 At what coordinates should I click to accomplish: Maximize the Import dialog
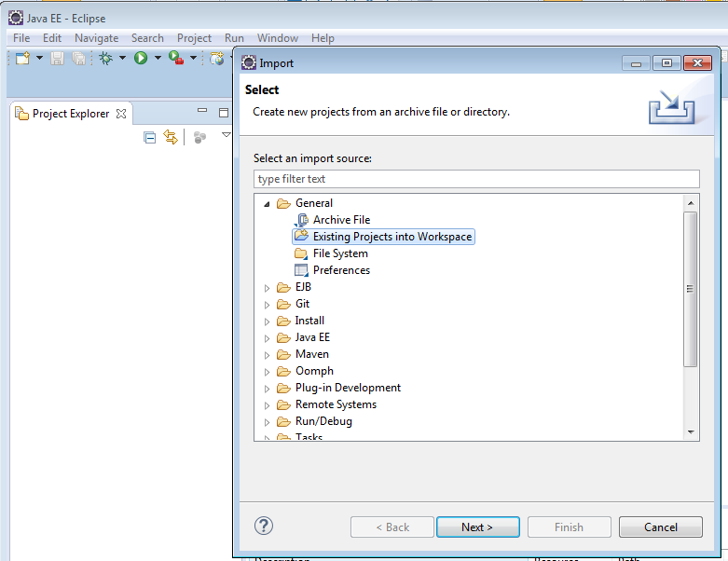pos(666,62)
